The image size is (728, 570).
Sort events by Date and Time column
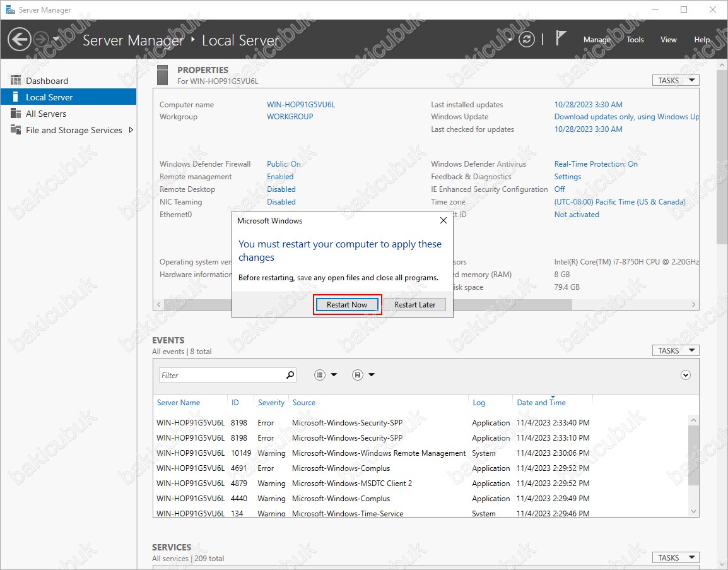[x=541, y=403]
